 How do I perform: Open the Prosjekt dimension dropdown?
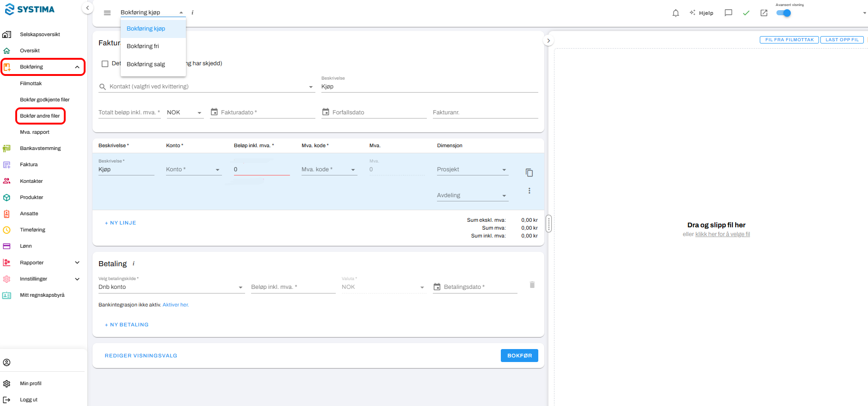tap(473, 169)
